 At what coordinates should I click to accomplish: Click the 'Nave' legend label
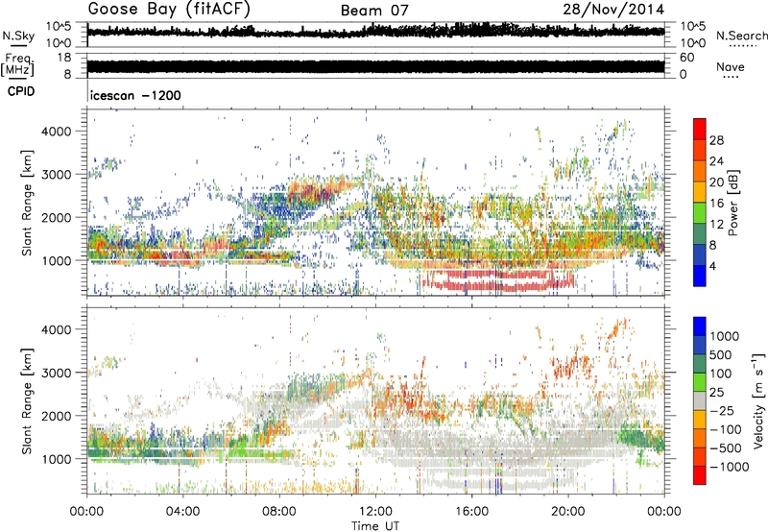click(x=731, y=67)
